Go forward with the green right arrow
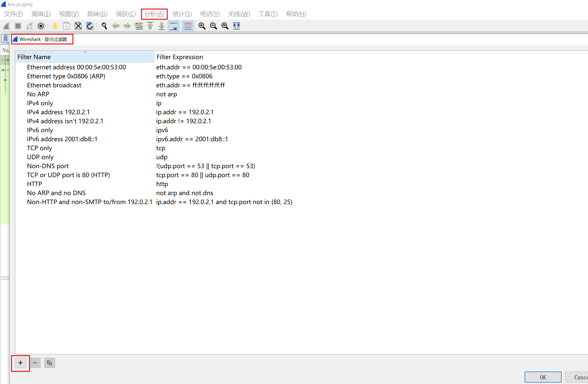Image resolution: width=588 pixels, height=384 pixels. click(127, 26)
